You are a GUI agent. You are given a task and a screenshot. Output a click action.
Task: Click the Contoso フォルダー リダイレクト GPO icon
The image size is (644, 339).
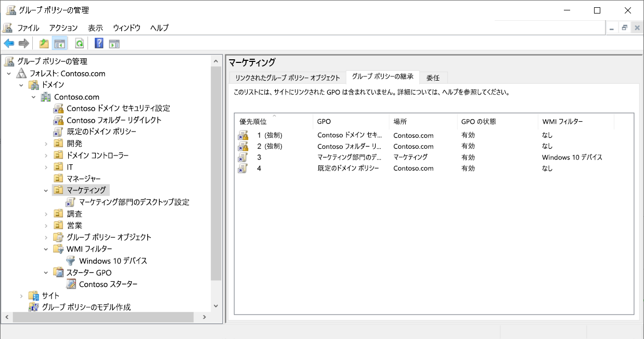point(59,120)
